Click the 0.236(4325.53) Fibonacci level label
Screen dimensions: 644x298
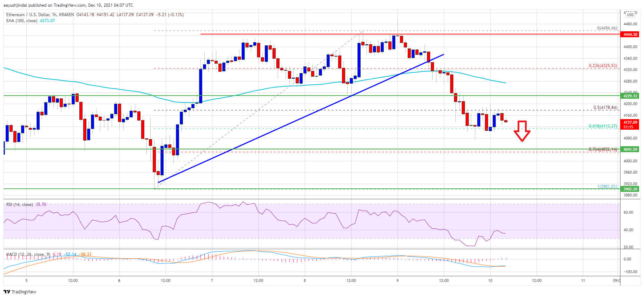(603, 66)
